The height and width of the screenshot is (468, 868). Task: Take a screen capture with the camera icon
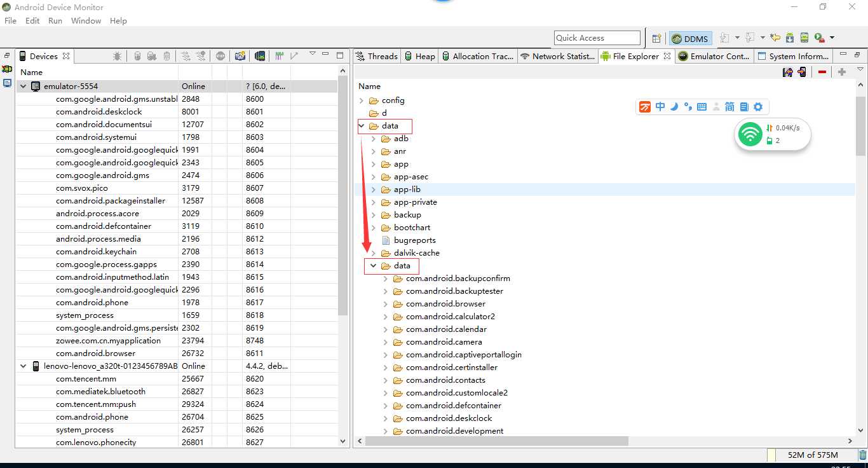(x=240, y=56)
